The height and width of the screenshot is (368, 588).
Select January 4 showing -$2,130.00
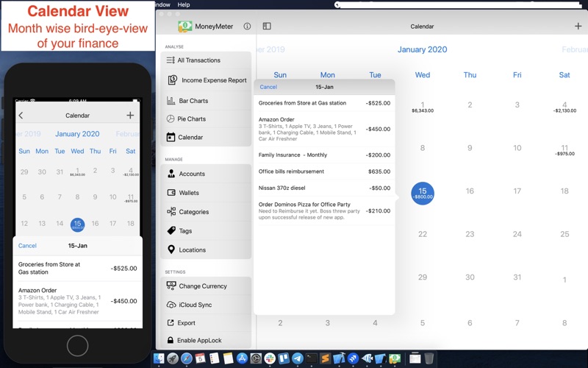[x=564, y=107]
